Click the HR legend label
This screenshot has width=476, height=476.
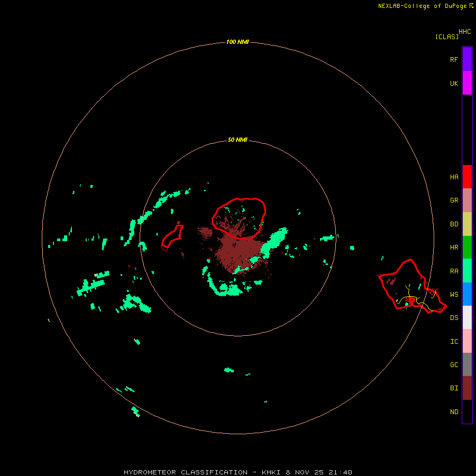click(x=454, y=248)
